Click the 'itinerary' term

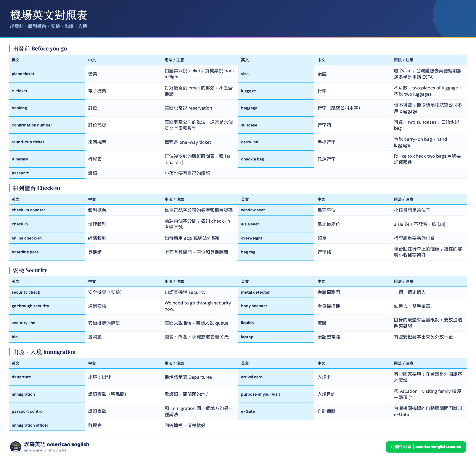click(20, 159)
